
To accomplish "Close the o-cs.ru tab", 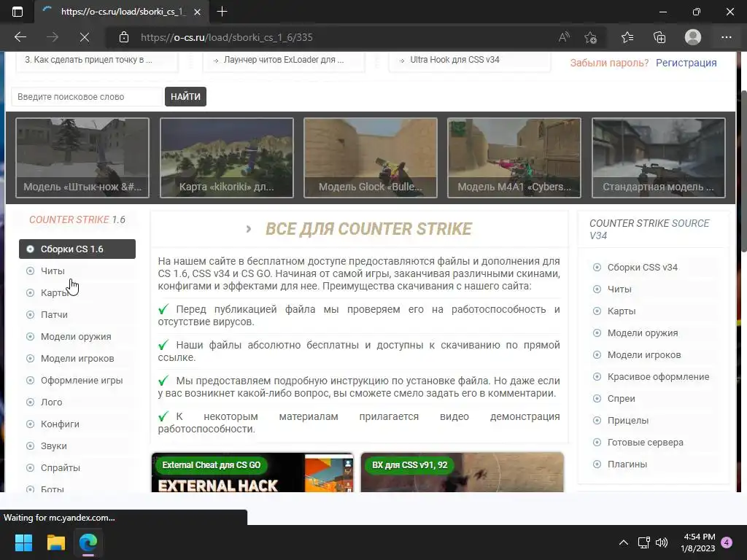I will pyautogui.click(x=197, y=12).
